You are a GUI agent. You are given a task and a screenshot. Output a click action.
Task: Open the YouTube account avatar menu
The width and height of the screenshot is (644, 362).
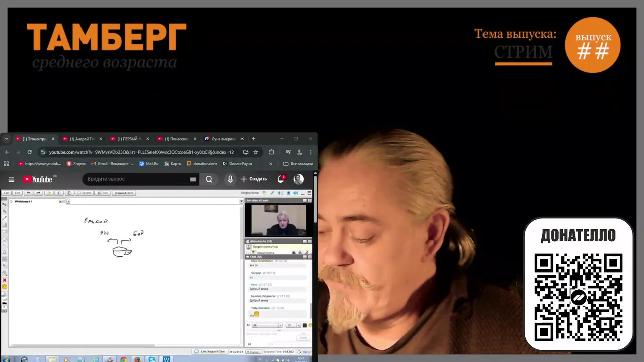[298, 179]
